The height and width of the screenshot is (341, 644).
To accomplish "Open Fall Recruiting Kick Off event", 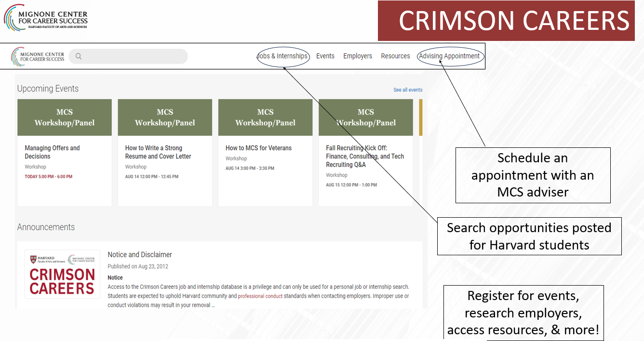I will (365, 156).
